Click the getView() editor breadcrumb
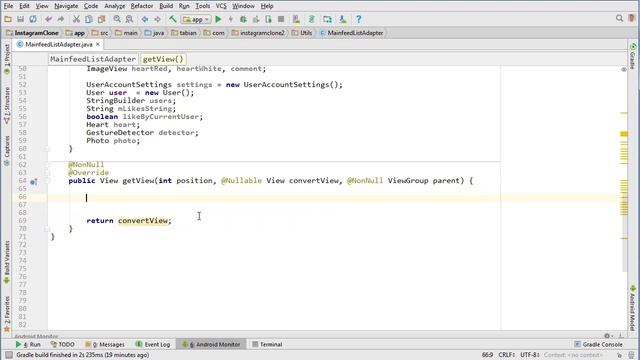This screenshot has height=360, width=640. click(163, 59)
